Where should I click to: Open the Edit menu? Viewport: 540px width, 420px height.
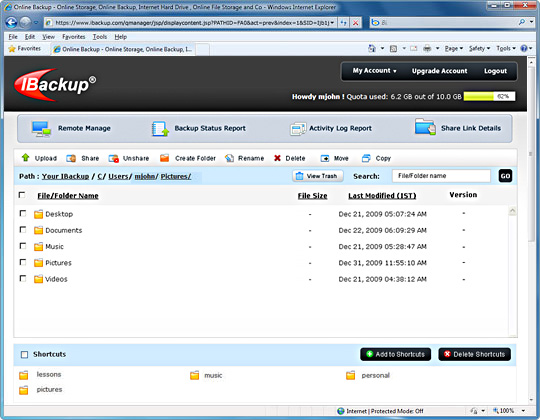(30, 36)
